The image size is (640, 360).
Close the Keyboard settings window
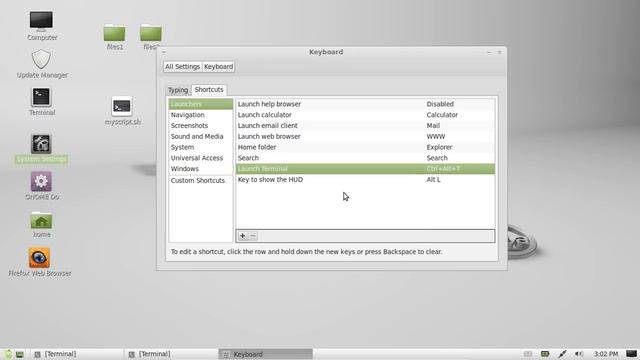click(499, 52)
